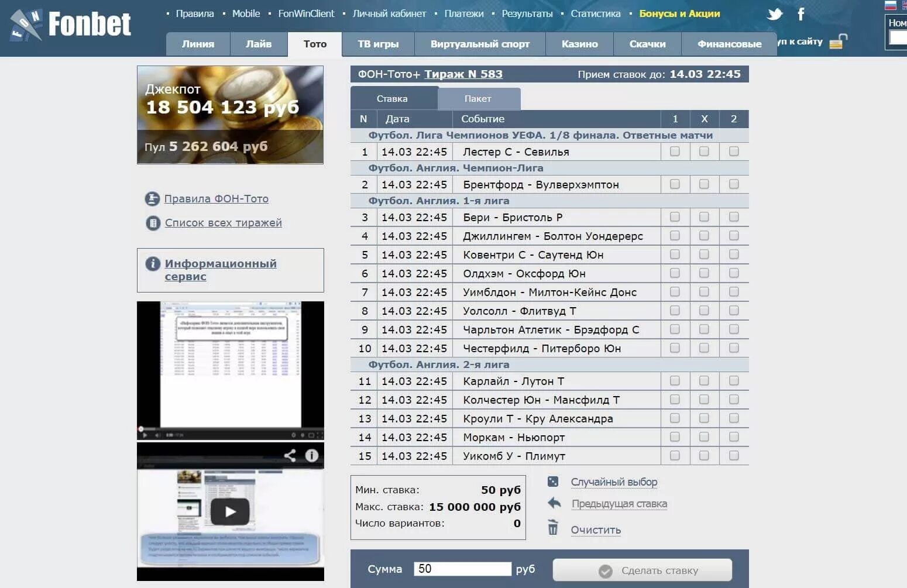Switch to the Пакет tab
Viewport: 907px width, 588px height.
(478, 99)
